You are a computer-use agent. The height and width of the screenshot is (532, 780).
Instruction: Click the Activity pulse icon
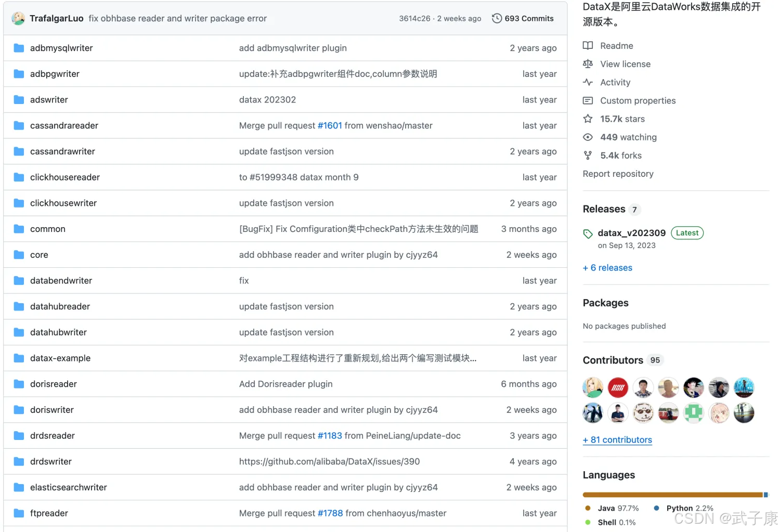tap(588, 82)
